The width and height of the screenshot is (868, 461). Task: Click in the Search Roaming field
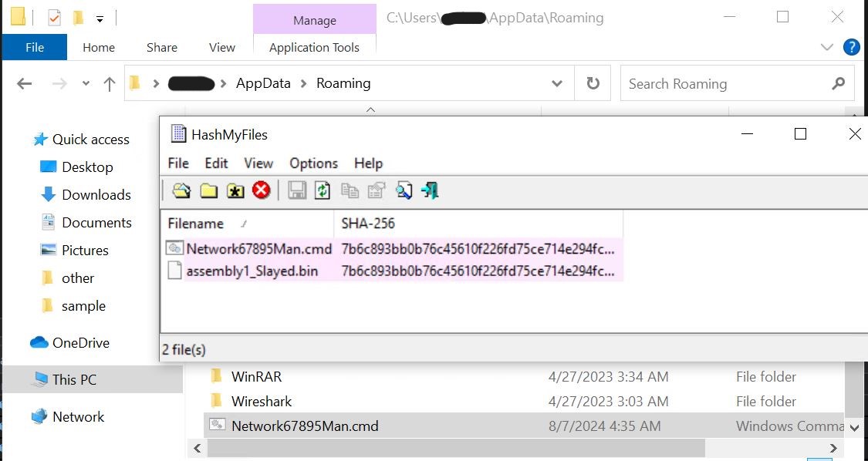click(725, 84)
